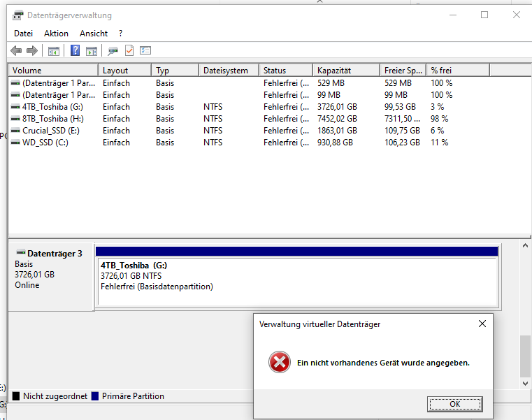Click the 7452,02 GB capacity cell
Image resolution: width=532 pixels, height=420 pixels.
pos(337,119)
